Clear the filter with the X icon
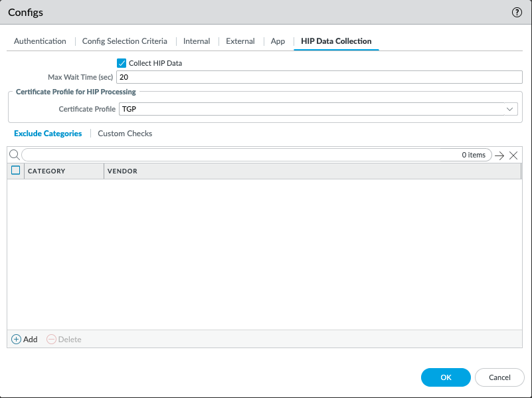Viewport: 532px width, 398px height. coord(514,155)
